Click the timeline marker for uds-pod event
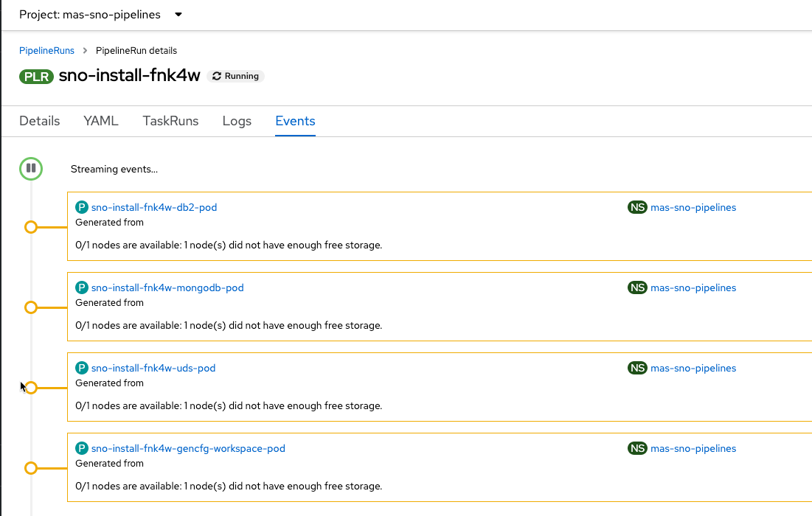 click(x=31, y=388)
